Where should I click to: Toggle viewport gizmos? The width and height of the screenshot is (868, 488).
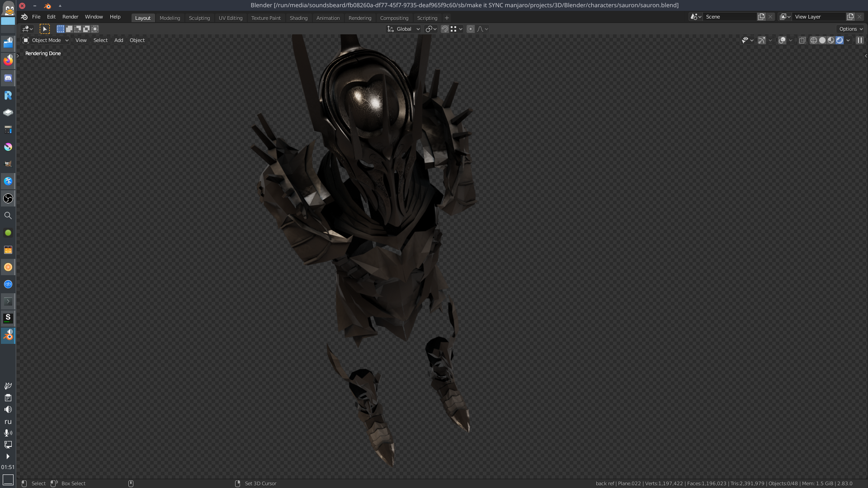coord(762,40)
